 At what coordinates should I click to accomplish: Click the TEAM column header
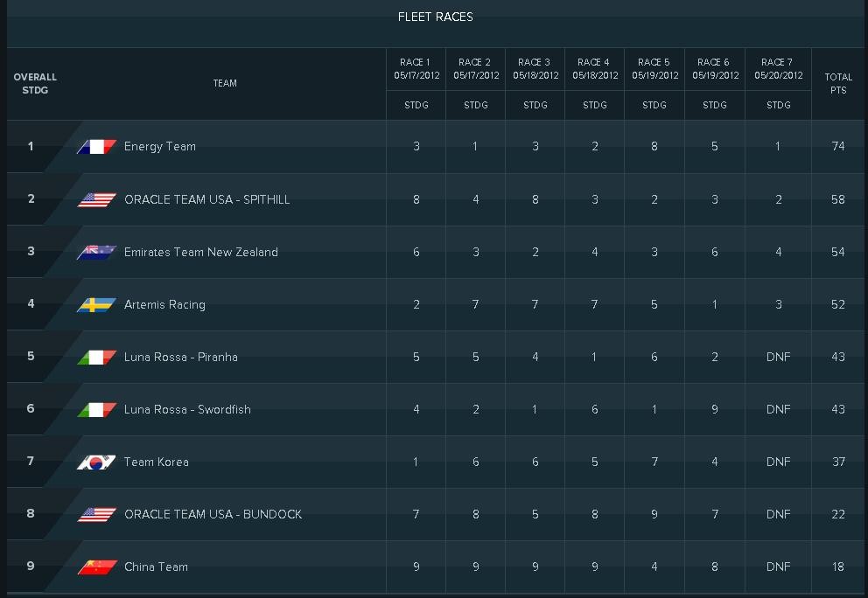pos(225,83)
